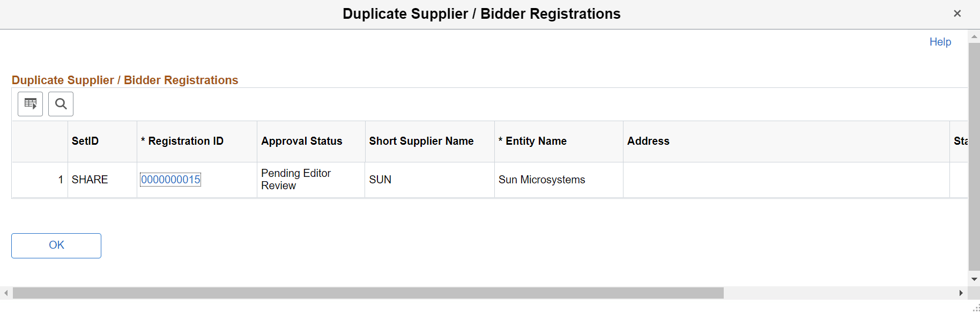Click the scroll-down arrow on vertical scrollbar
Image resolution: width=980 pixels, height=312 pixels.
974,279
